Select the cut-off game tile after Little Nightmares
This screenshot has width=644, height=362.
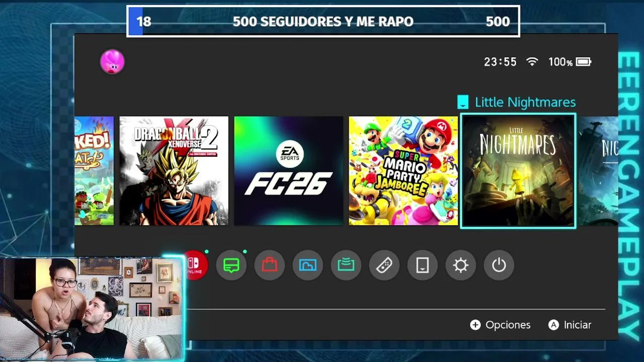(598, 171)
